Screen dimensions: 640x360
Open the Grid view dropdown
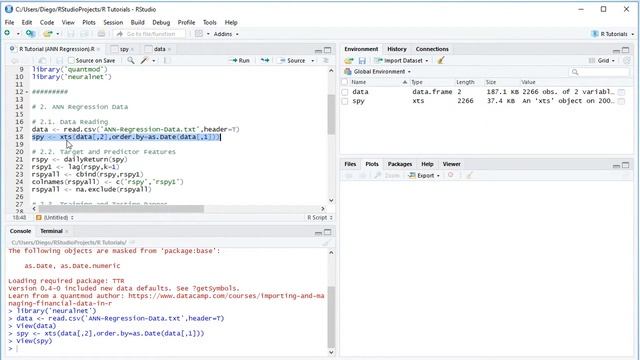602,60
